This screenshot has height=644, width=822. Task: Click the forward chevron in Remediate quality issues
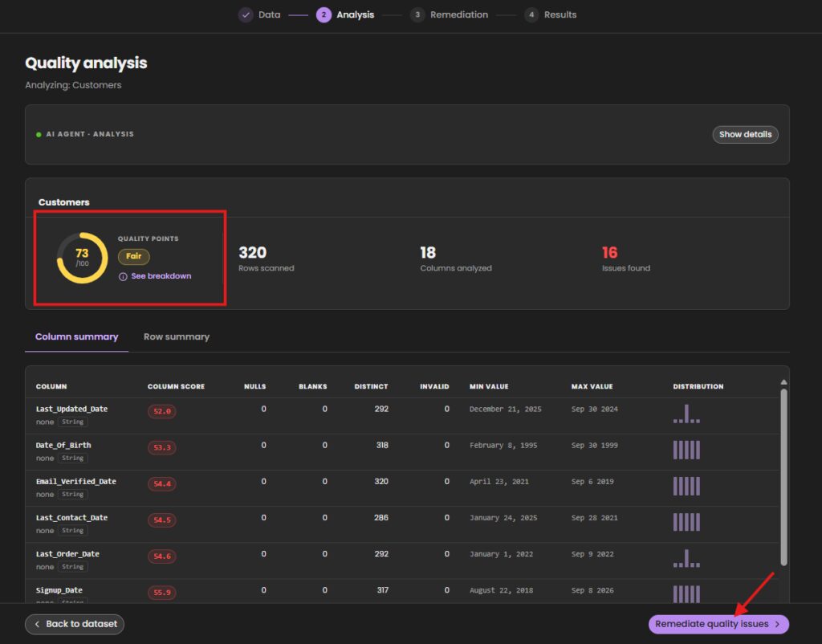[777, 624]
